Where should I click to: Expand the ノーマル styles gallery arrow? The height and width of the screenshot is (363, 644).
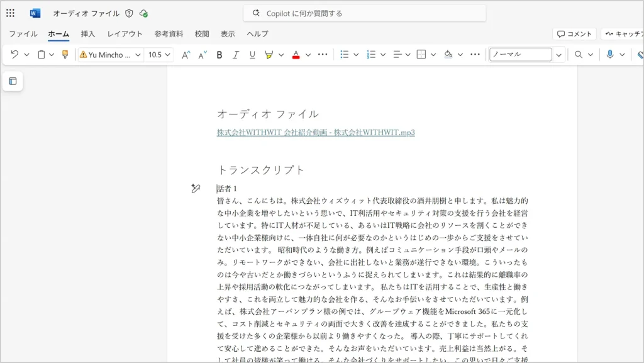[558, 55]
